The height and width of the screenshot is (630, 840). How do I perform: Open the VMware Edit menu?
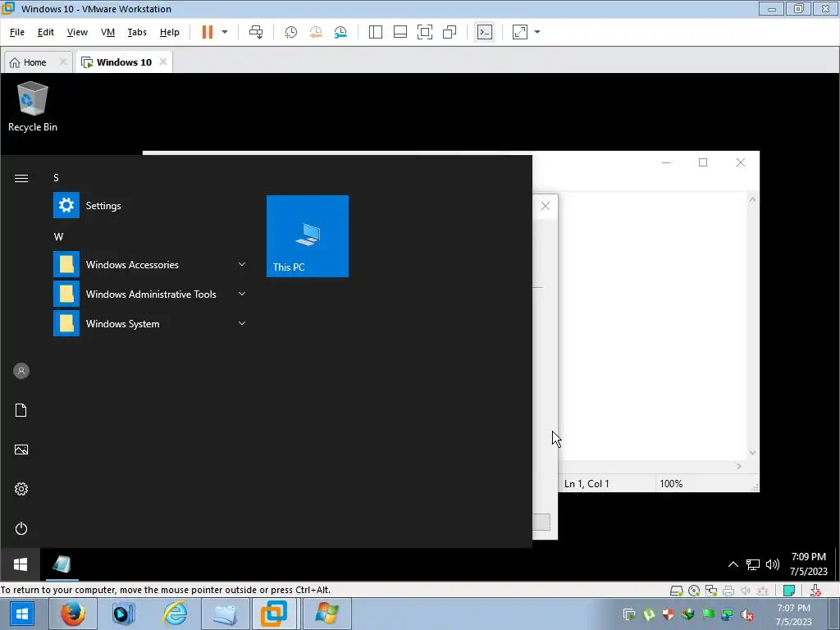coord(46,32)
